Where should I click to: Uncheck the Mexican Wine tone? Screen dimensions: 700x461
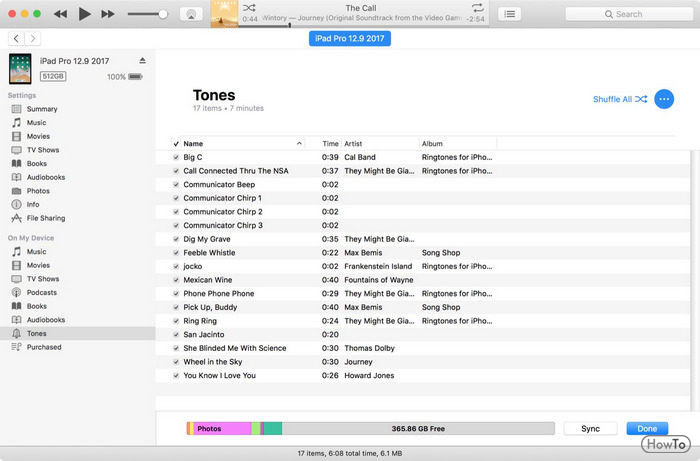(176, 280)
